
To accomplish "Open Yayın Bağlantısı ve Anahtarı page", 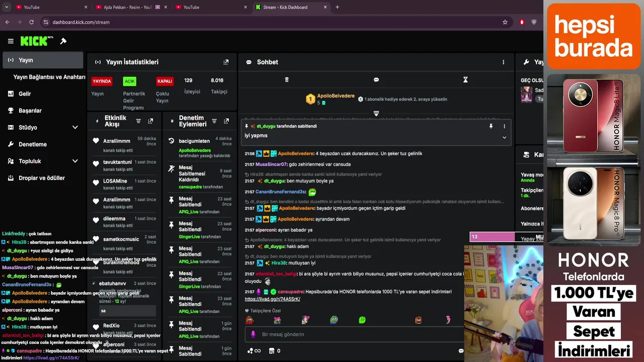I will pyautogui.click(x=49, y=77).
